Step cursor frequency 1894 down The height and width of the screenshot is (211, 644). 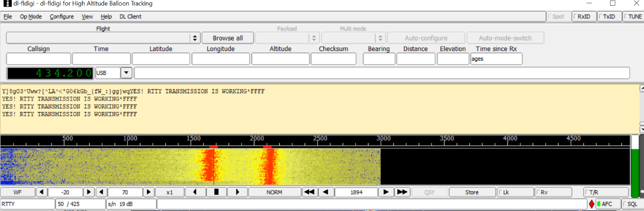click(326, 192)
